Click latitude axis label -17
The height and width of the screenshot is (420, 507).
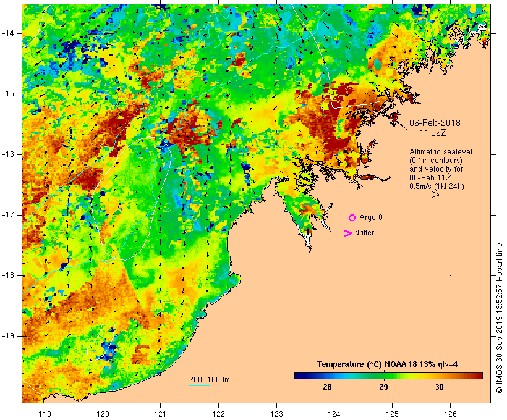click(8, 215)
